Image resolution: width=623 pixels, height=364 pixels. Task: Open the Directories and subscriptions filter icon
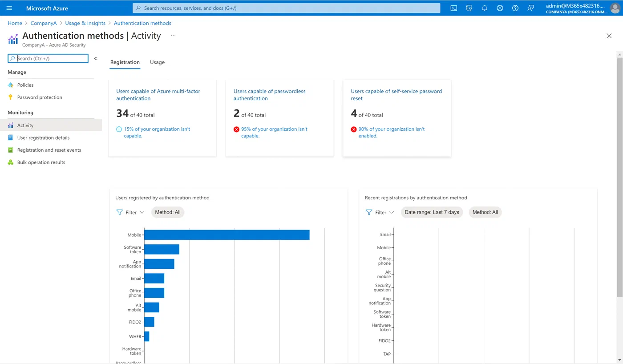(x=469, y=8)
